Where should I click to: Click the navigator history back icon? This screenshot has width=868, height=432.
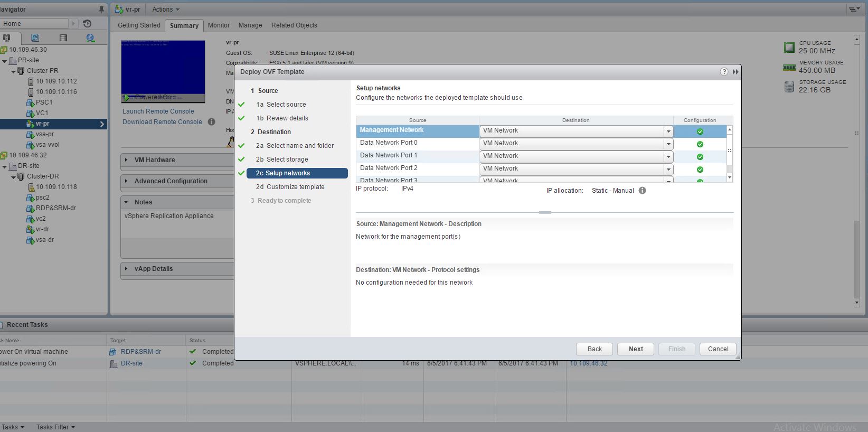pos(88,24)
